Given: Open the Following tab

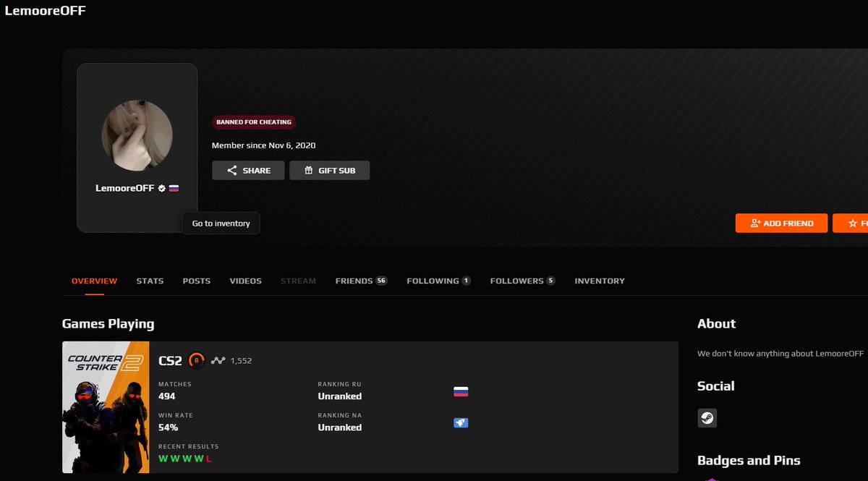Looking at the screenshot, I should [x=439, y=281].
